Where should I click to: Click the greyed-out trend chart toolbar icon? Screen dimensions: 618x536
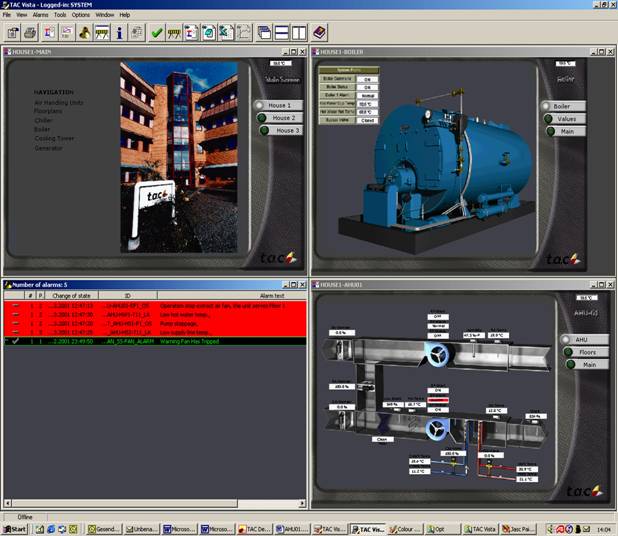[x=244, y=33]
